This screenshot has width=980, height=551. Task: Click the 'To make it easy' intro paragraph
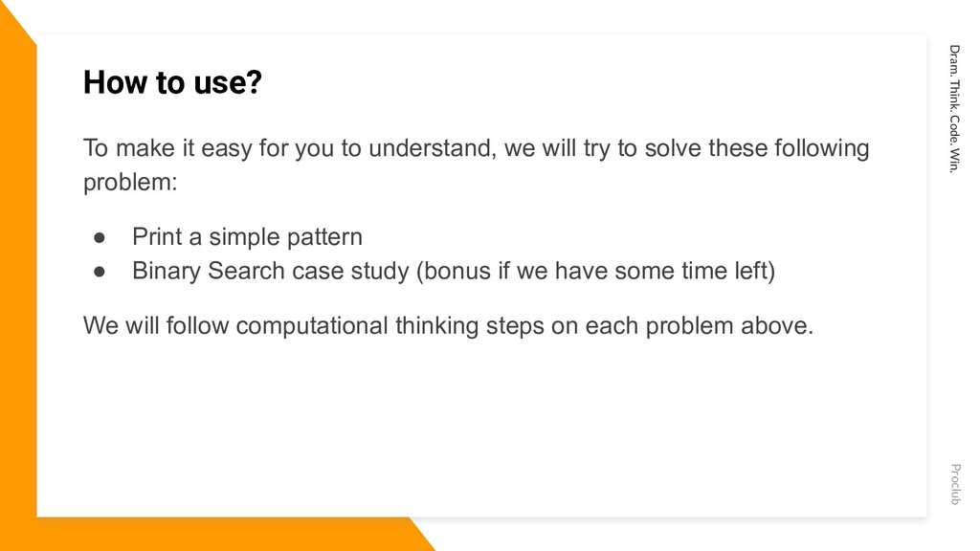click(477, 165)
